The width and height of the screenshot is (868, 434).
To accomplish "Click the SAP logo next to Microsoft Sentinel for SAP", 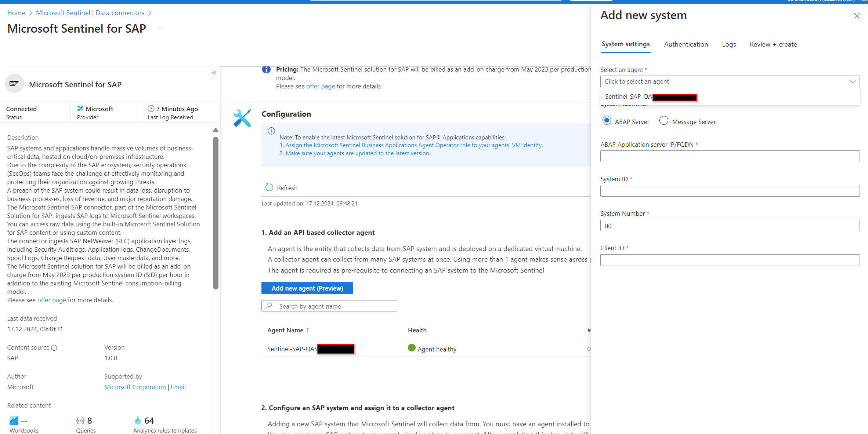I will [x=14, y=83].
